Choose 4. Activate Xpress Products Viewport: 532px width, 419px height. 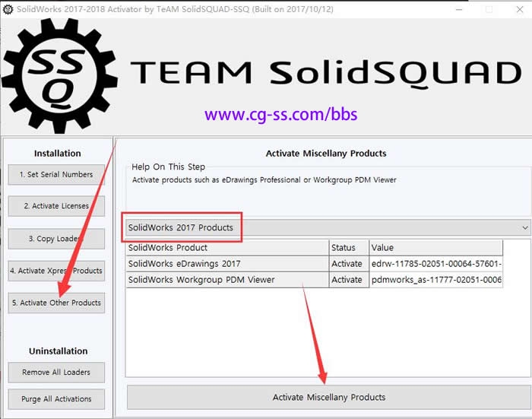[x=56, y=271]
